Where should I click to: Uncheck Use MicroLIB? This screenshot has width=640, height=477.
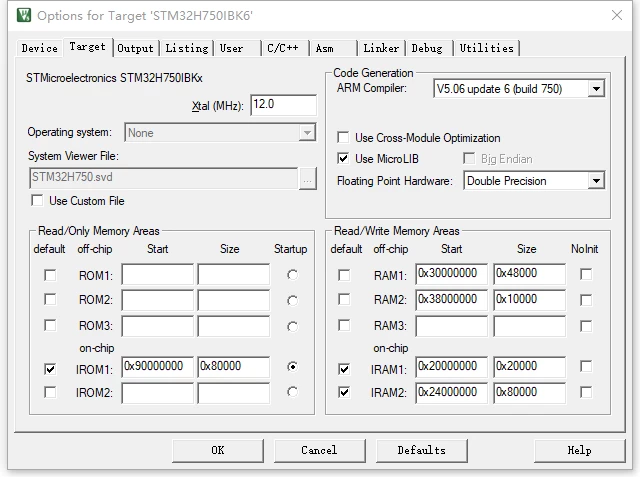point(343,158)
